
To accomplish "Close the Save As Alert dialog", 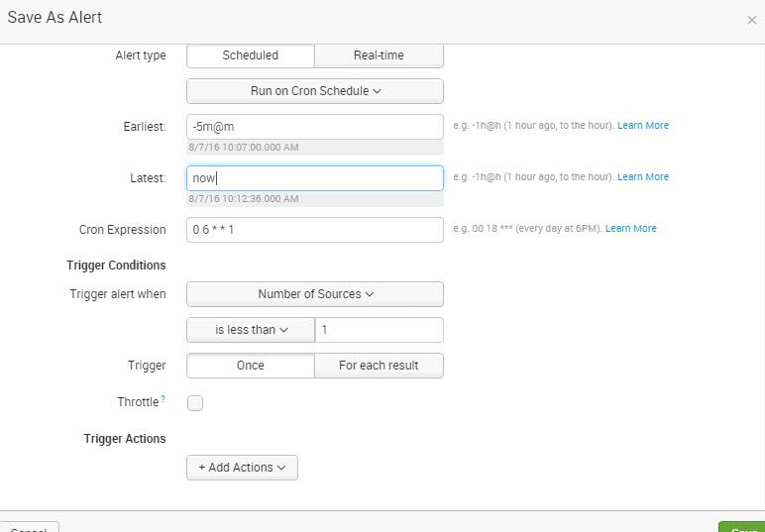I will [x=751, y=20].
